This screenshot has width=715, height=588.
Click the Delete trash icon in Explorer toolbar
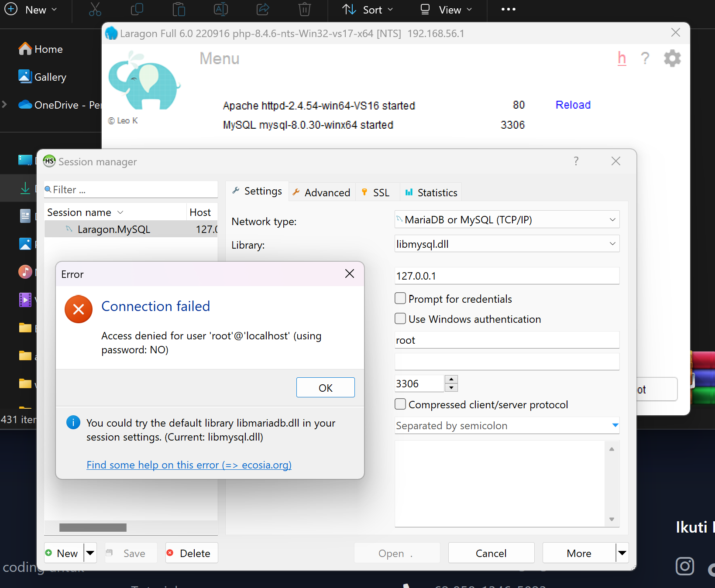point(304,10)
